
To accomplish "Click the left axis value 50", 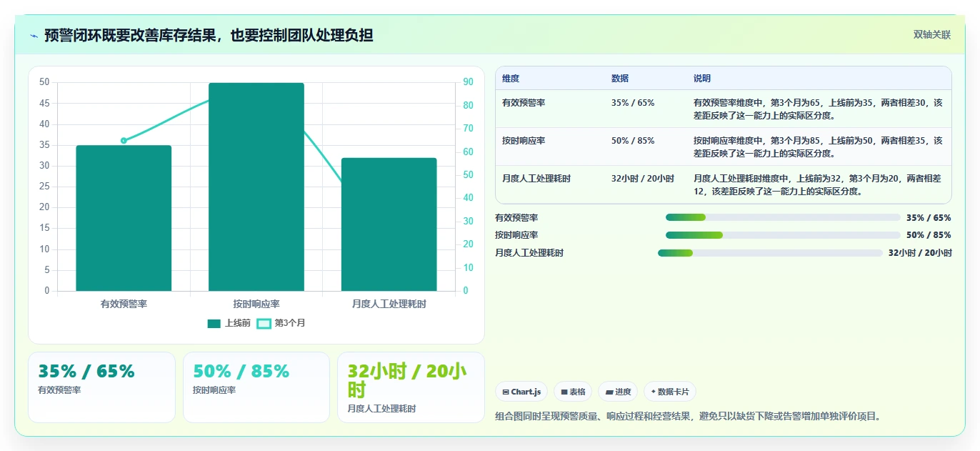I will click(45, 82).
